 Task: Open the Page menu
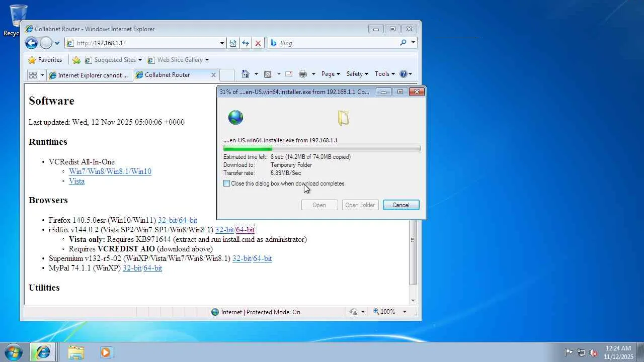[331, 74]
